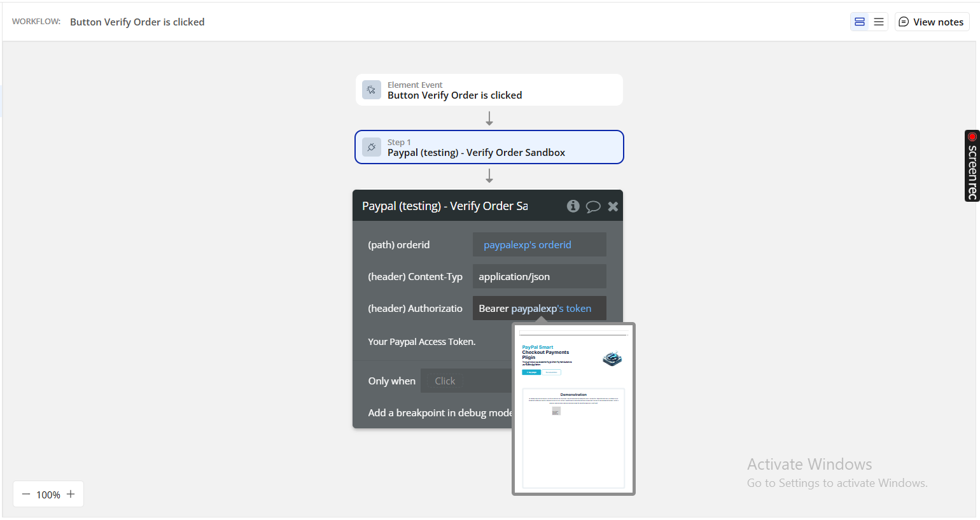This screenshot has width=980, height=520.
Task: Click the Only when condition field
Action: tap(466, 381)
